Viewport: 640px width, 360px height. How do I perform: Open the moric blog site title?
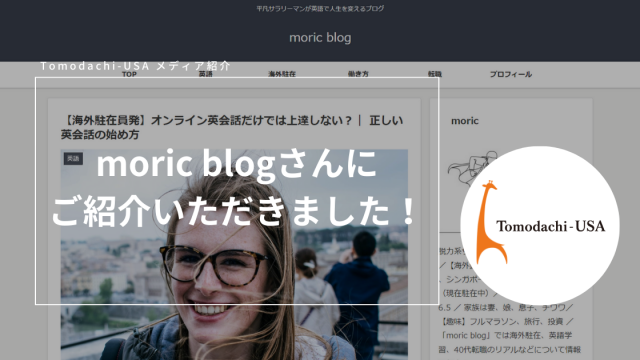(x=320, y=38)
